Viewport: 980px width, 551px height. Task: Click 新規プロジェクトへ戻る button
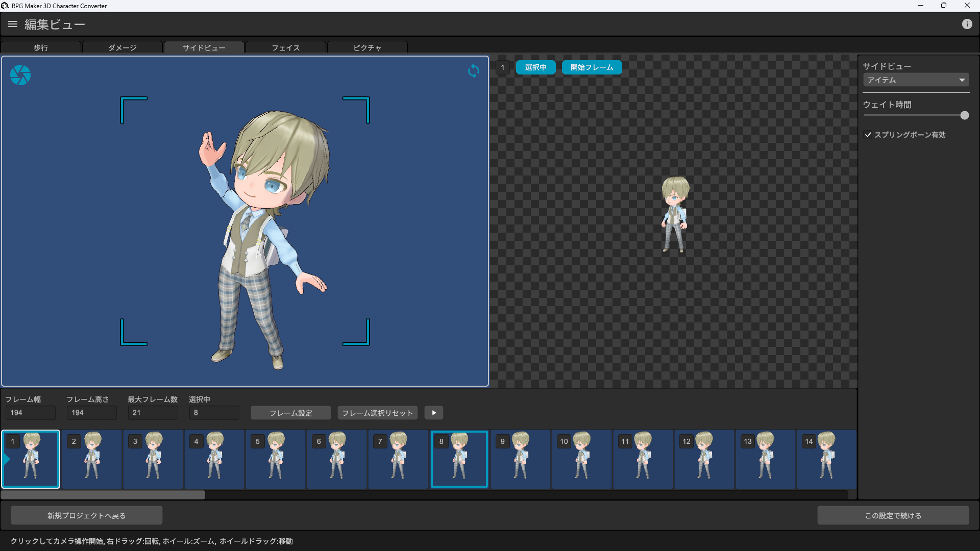87,515
